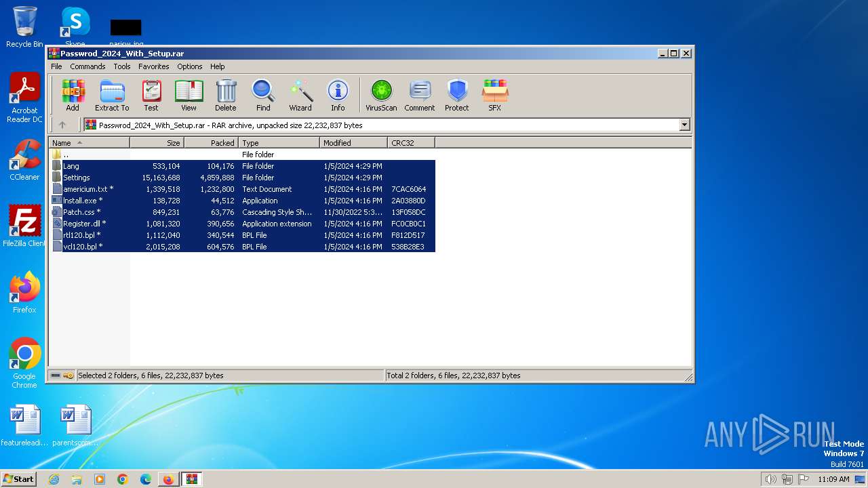This screenshot has width=868, height=488.
Task: Run VirusScan on the archive
Action: pos(381,95)
